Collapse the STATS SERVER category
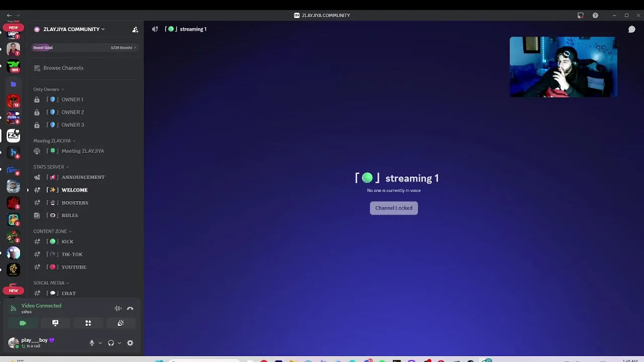The width and height of the screenshot is (644, 362). coord(51,167)
